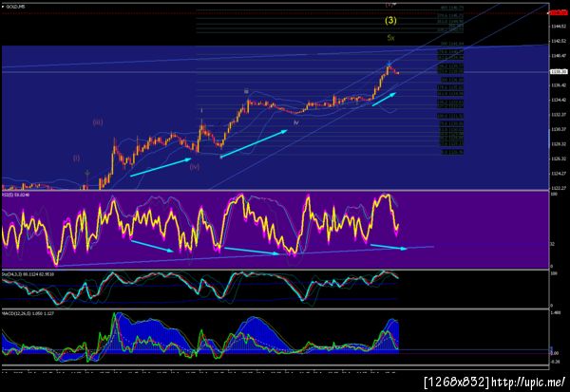Select the lowercase iv sub-wave label
This screenshot has width=570, height=392.
[x=295, y=122]
